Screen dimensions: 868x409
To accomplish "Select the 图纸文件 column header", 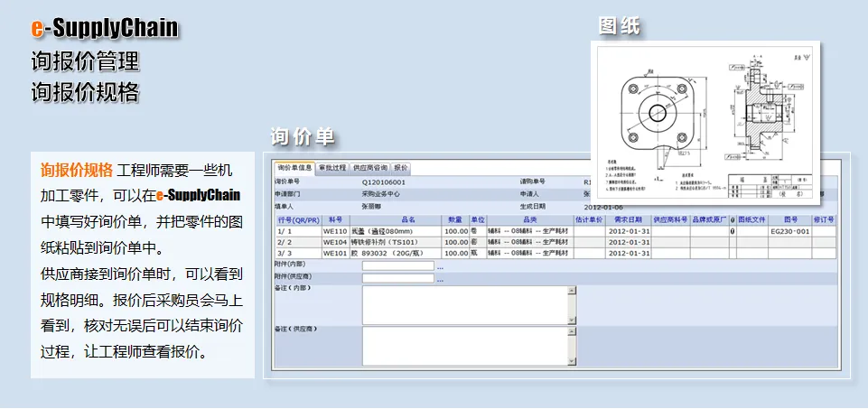I will click(752, 219).
